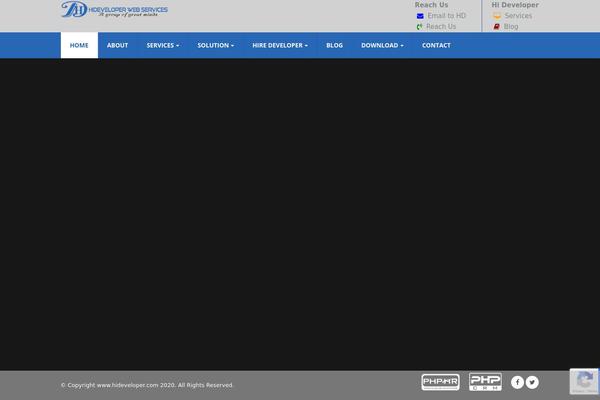Open the Facebook social icon

[517, 382]
